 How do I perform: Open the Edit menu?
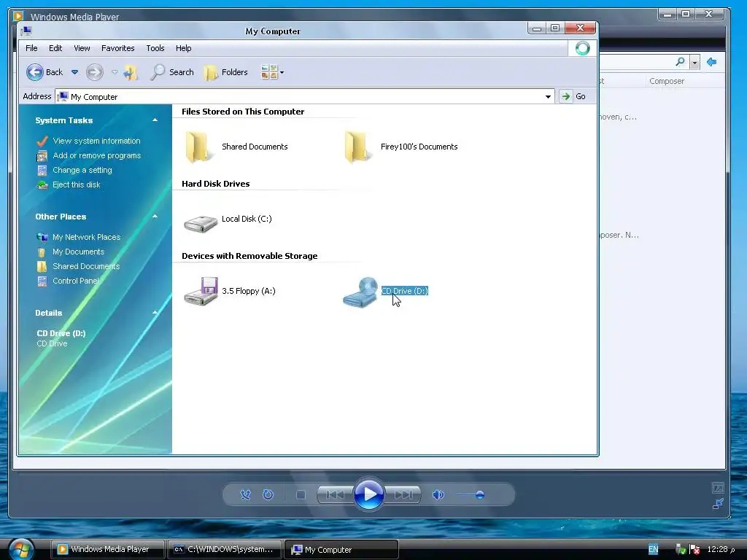click(55, 48)
